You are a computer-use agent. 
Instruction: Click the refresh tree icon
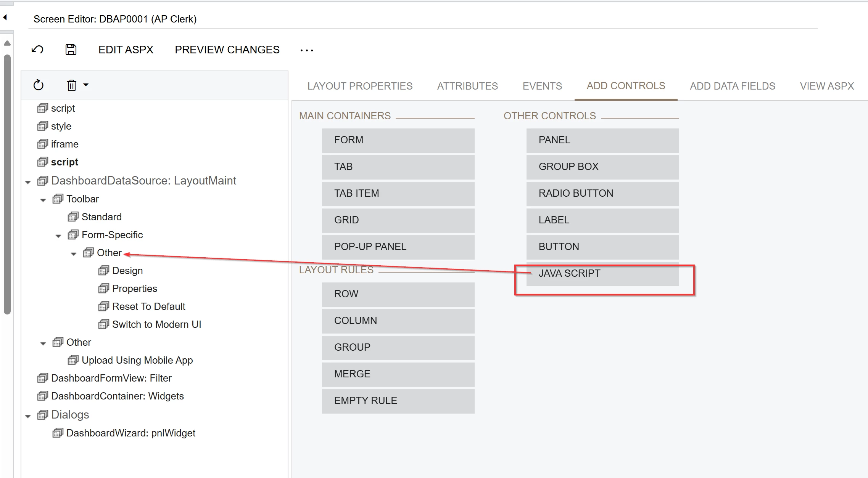coord(39,85)
